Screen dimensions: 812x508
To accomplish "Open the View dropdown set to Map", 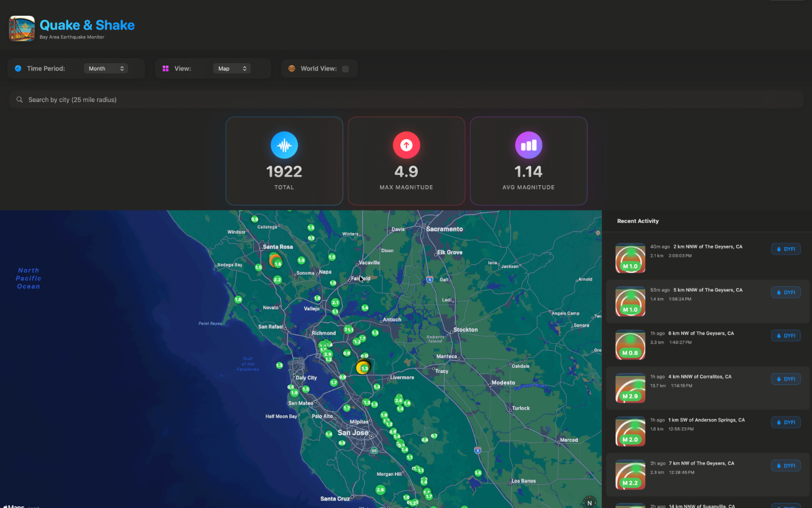I will (x=232, y=68).
